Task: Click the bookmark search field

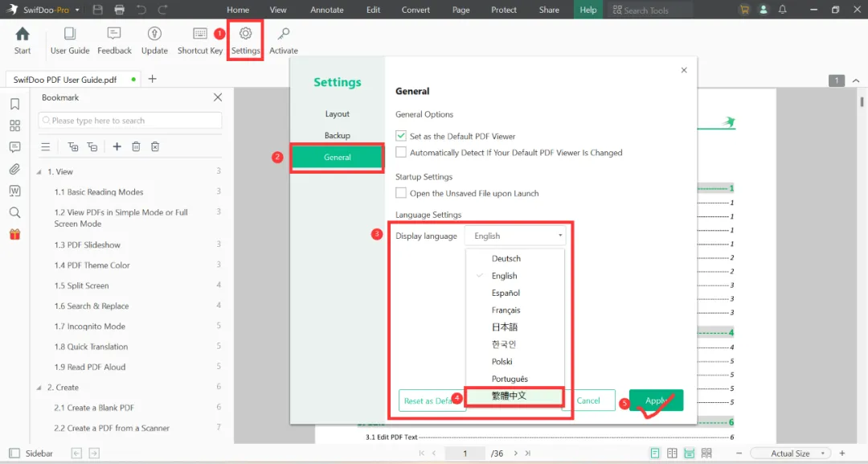Action: (x=130, y=120)
